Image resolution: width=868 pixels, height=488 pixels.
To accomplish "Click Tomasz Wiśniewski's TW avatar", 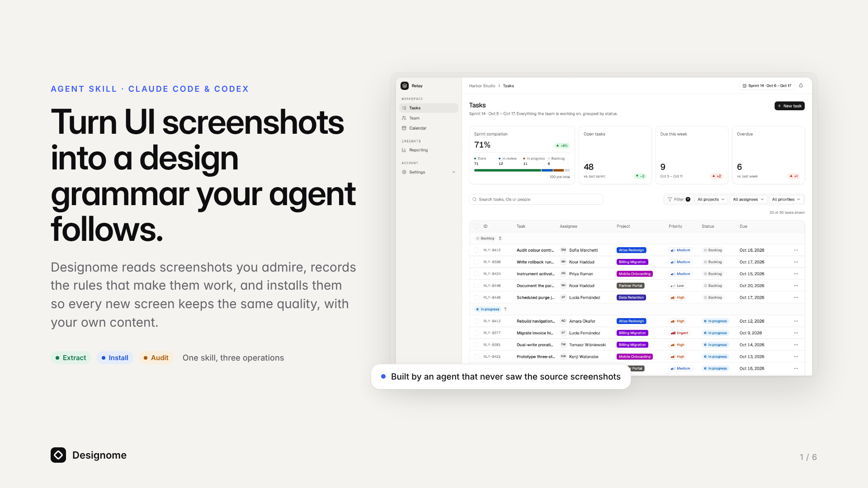I will [x=563, y=345].
